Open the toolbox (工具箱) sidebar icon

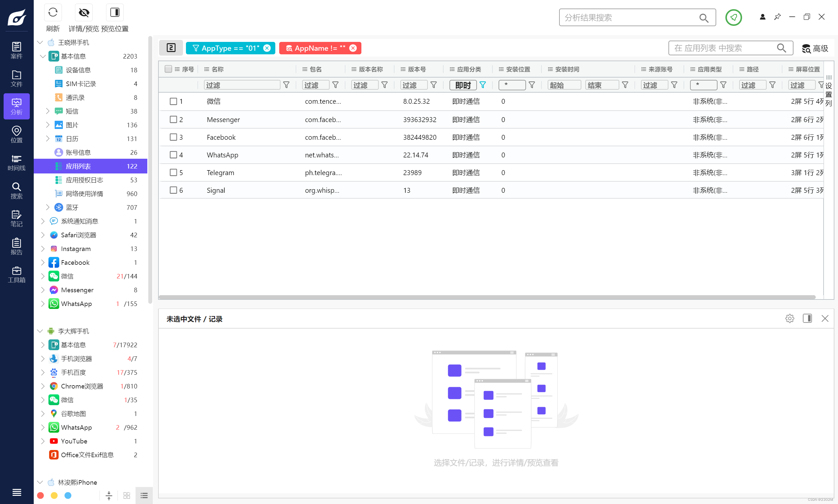click(16, 274)
